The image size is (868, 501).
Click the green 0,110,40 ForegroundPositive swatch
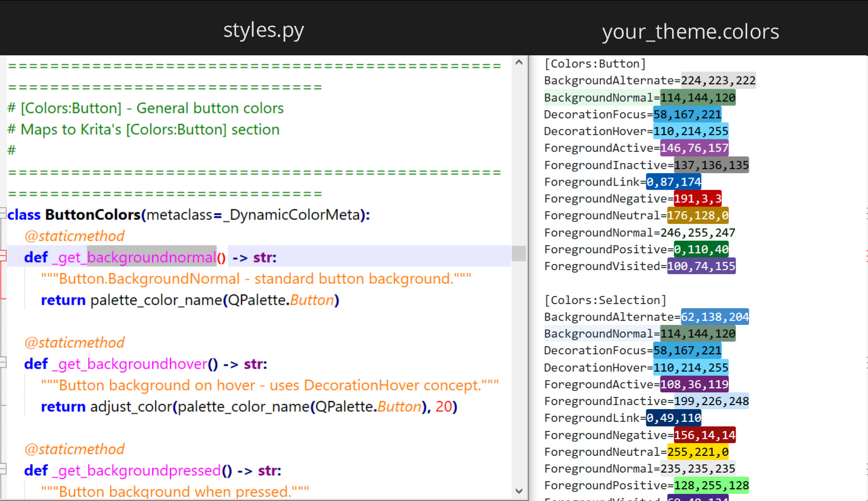click(x=701, y=249)
